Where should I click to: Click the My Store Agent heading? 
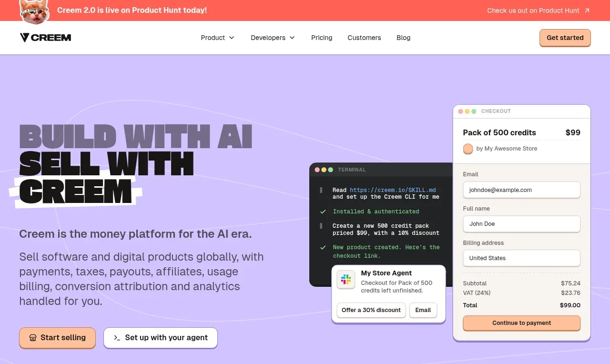(x=386, y=273)
